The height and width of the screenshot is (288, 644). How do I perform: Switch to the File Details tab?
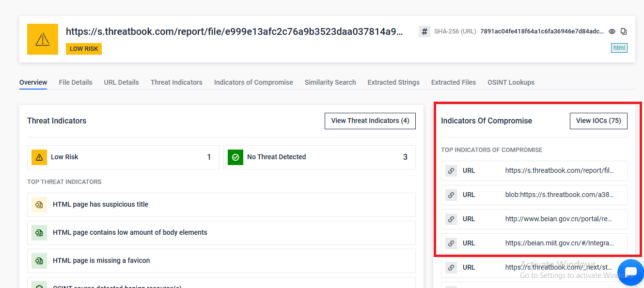pos(76,82)
